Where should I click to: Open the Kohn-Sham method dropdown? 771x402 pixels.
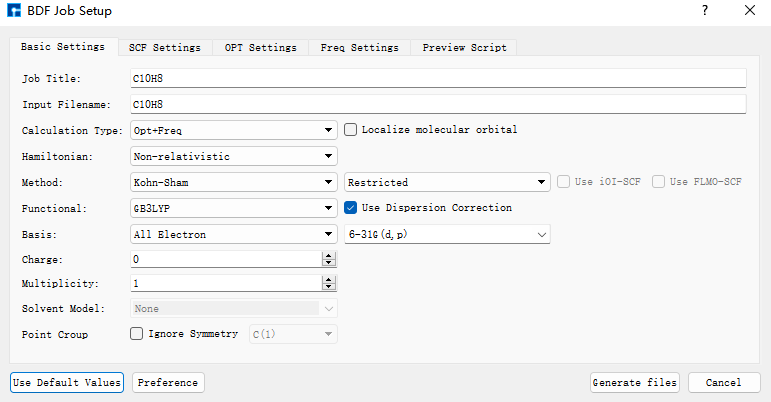point(234,182)
